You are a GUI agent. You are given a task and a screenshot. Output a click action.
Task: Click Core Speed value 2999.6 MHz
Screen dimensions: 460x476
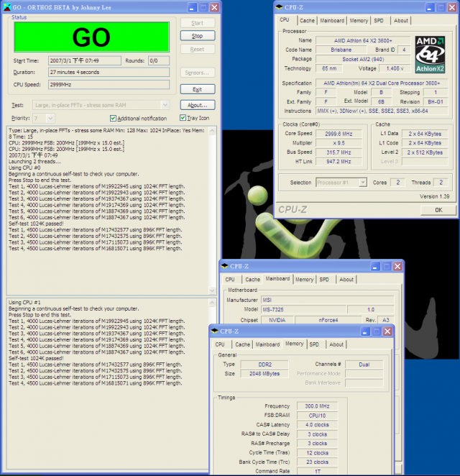pyautogui.click(x=339, y=134)
